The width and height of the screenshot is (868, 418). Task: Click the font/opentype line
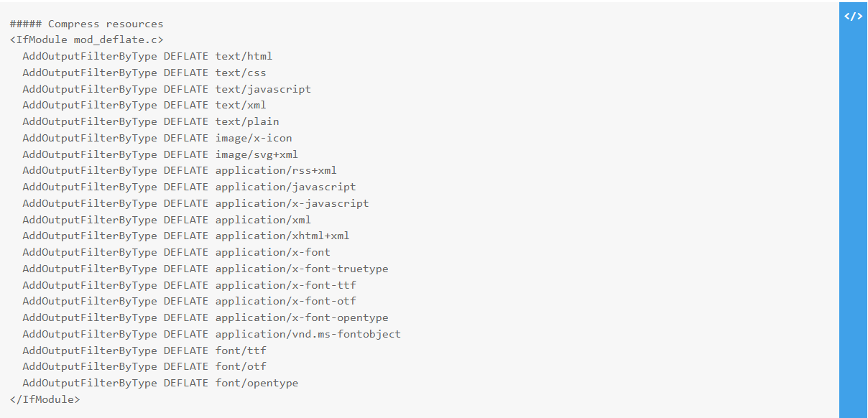coord(160,383)
